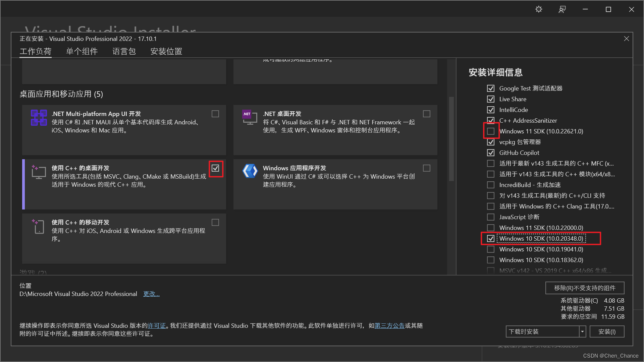The image size is (644, 362).
Task: Click the Windows application development icon
Action: pyautogui.click(x=250, y=171)
